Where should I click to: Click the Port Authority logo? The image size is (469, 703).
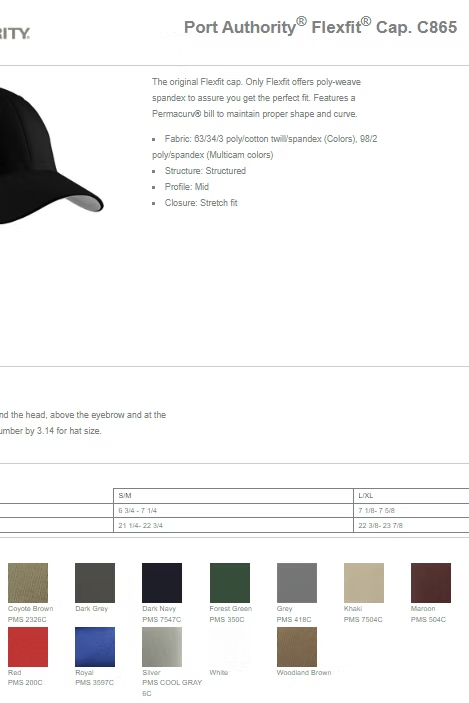(x=15, y=34)
